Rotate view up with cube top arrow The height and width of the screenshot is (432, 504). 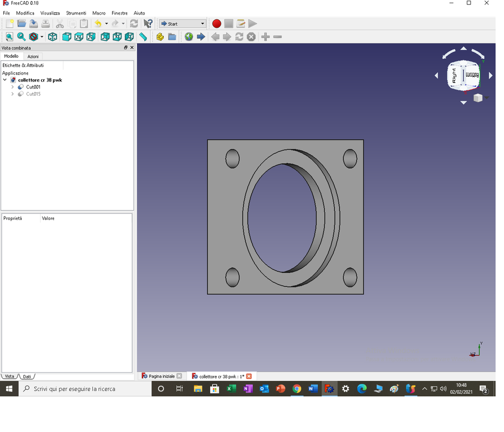463,49
